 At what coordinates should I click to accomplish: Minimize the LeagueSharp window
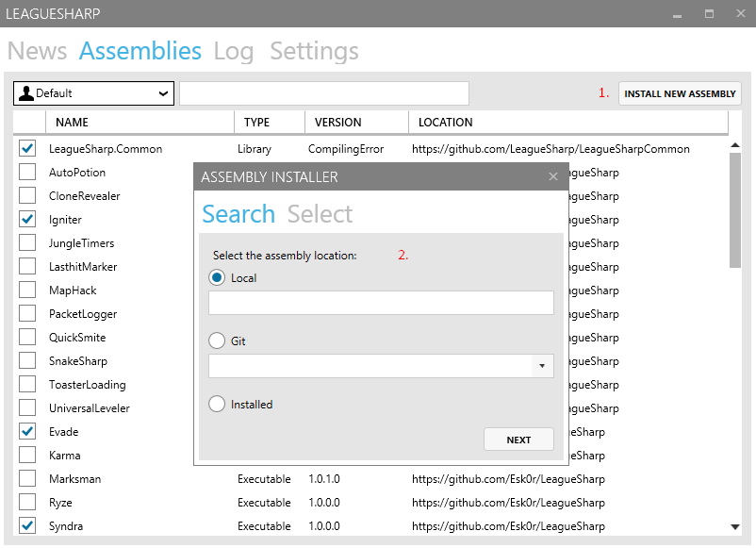point(678,14)
